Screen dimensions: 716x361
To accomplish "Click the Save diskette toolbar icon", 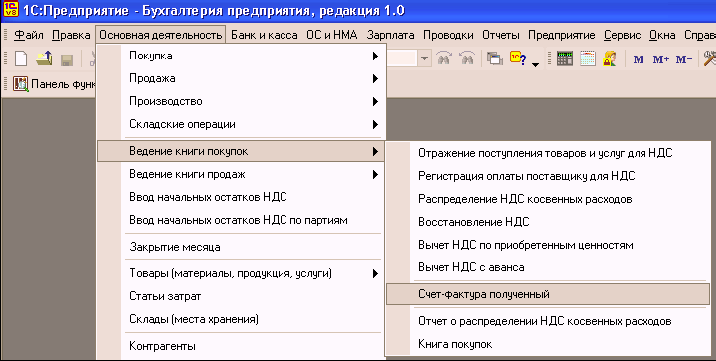I will [x=67, y=60].
